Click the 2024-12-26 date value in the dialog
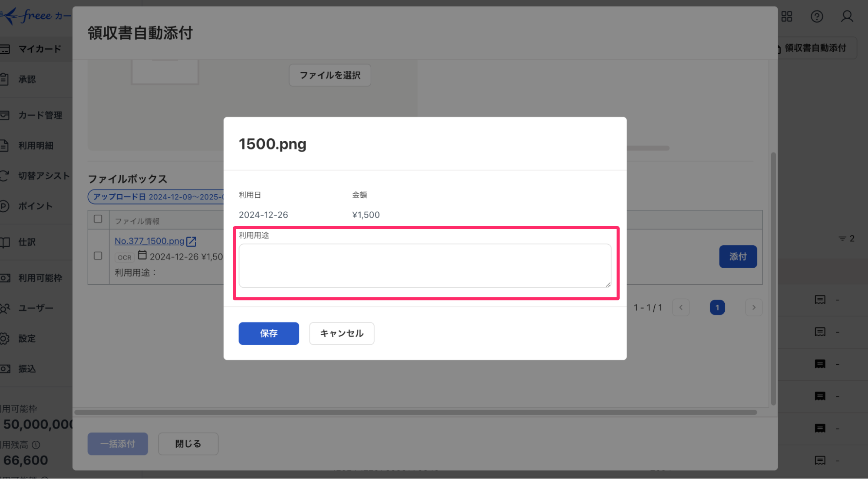The image size is (868, 479). (x=263, y=215)
